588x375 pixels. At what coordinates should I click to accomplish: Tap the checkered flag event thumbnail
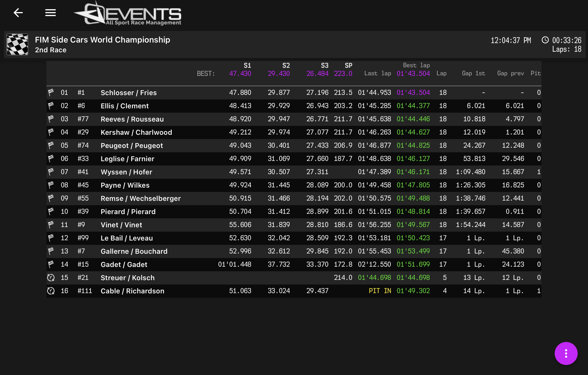click(x=18, y=45)
